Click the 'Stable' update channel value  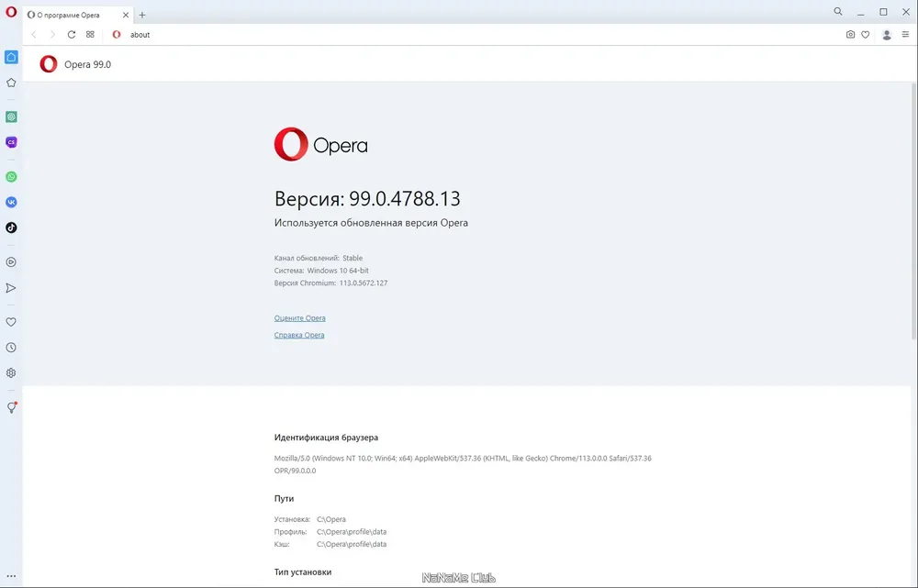[353, 258]
